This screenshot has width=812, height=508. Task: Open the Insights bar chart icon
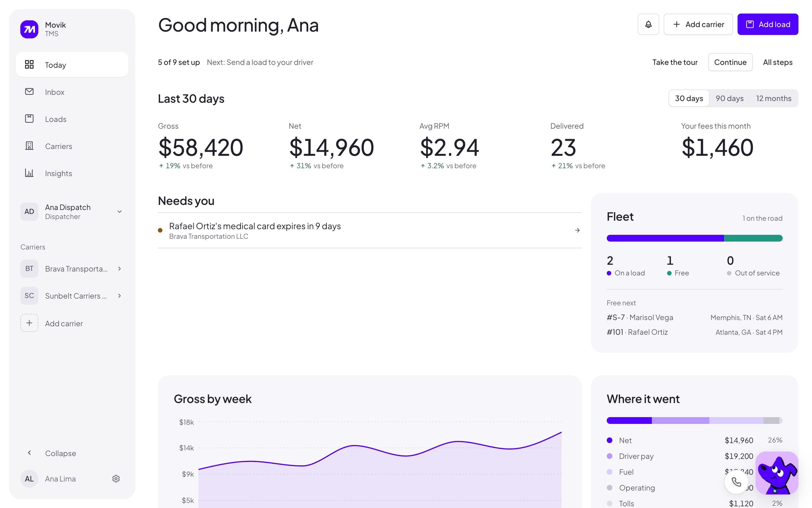tap(29, 173)
